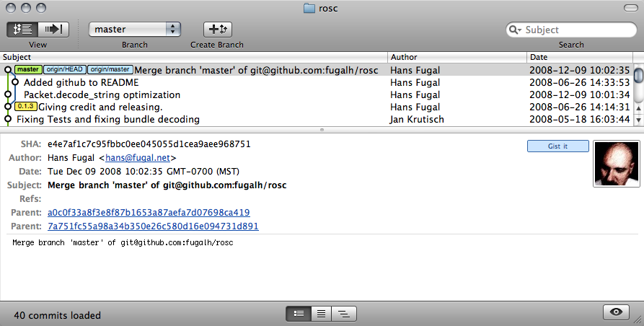
Task: Click the Create Branch button
Action: pos(218,29)
